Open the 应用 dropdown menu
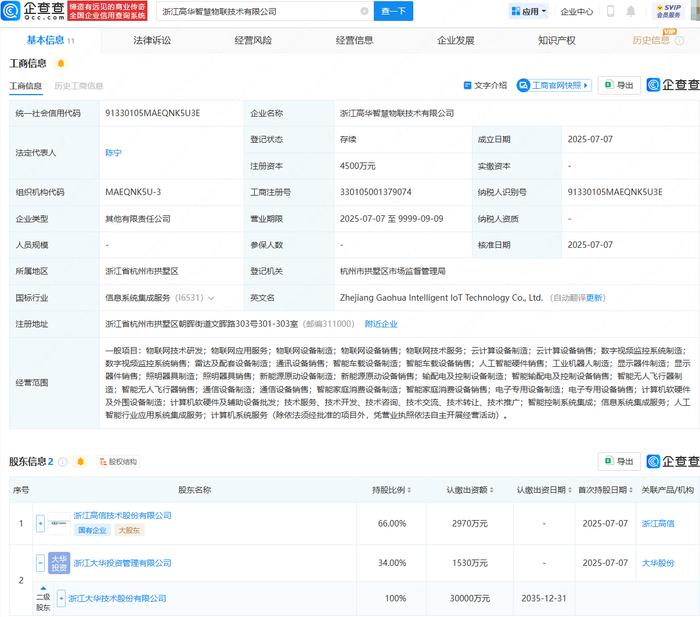The image size is (700, 617). 529,12
